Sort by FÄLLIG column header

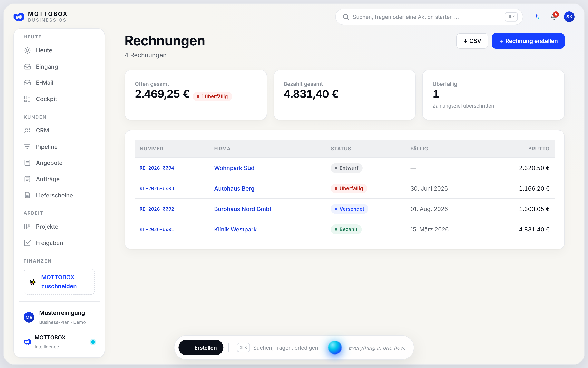[x=419, y=149]
